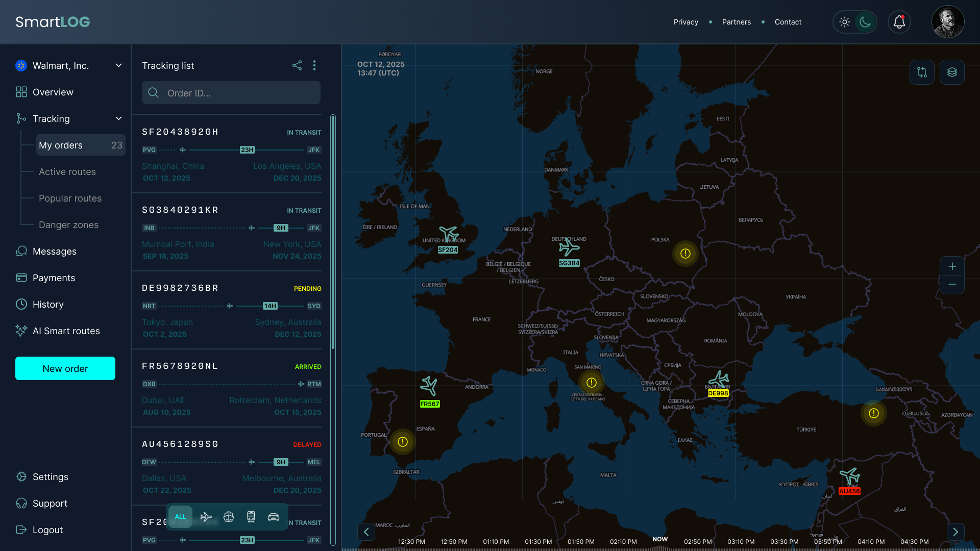The height and width of the screenshot is (551, 980).
Task: Open the warning marker over Polska
Action: 685,254
